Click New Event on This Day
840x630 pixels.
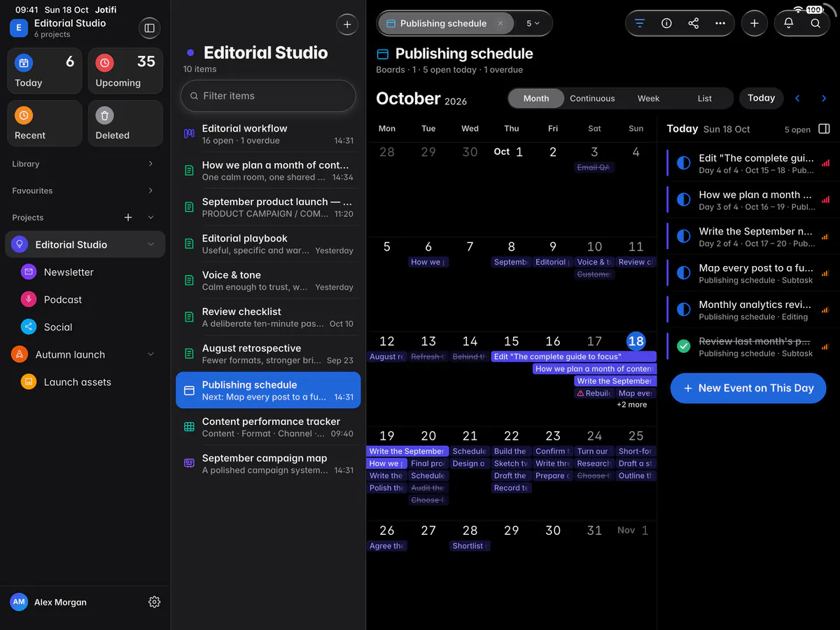(748, 388)
